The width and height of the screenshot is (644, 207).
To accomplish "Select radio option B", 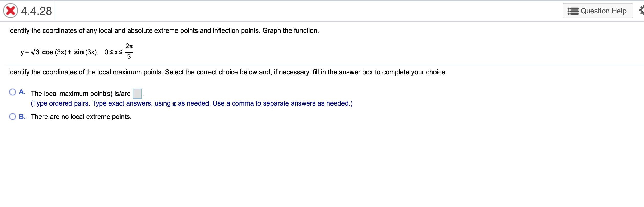I will (x=12, y=117).
